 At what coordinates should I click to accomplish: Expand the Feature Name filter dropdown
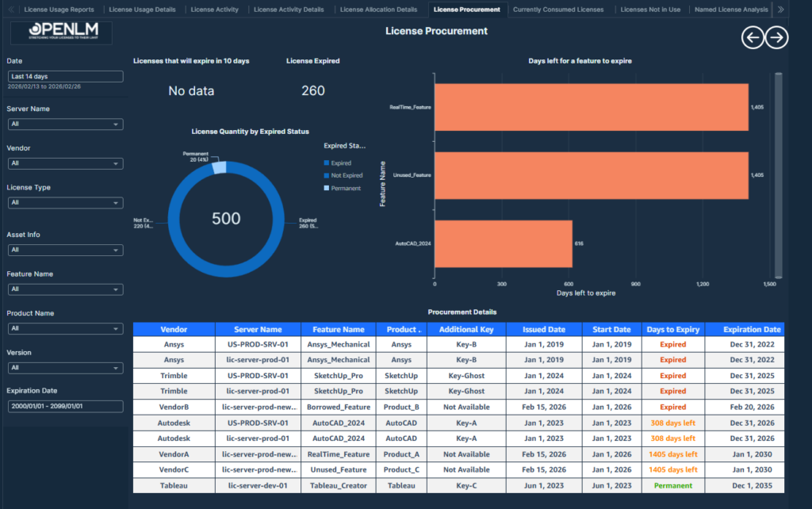tap(65, 289)
